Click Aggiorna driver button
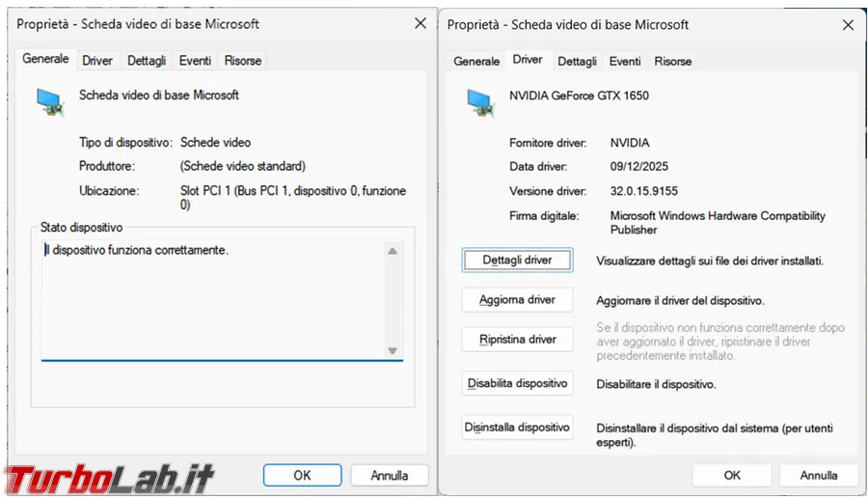868x497 pixels. pyautogui.click(x=517, y=300)
